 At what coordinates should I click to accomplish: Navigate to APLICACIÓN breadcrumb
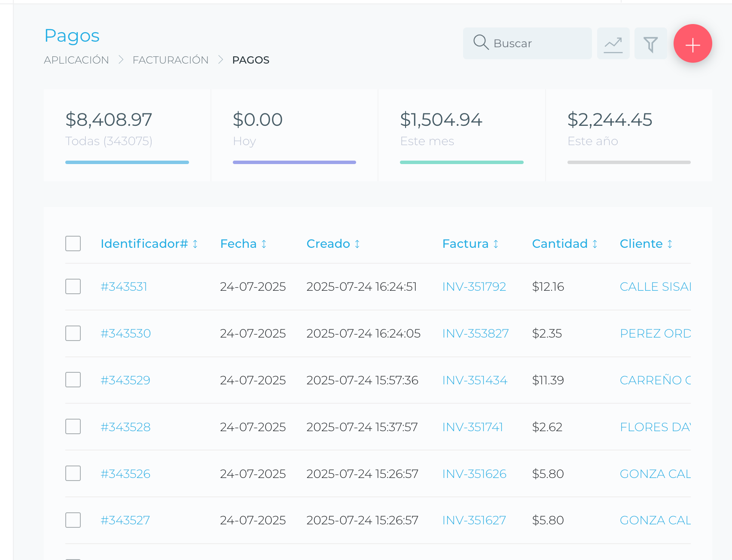pyautogui.click(x=76, y=60)
